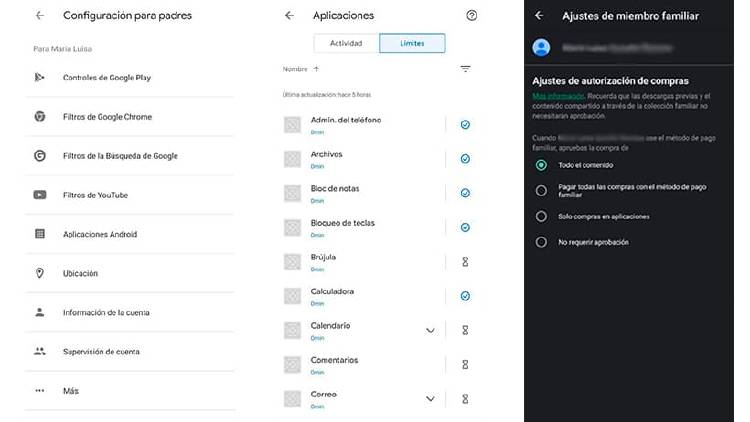The height and width of the screenshot is (422, 750).
Task: Click the hourglass limit icon for Brújula
Action: pos(465,261)
